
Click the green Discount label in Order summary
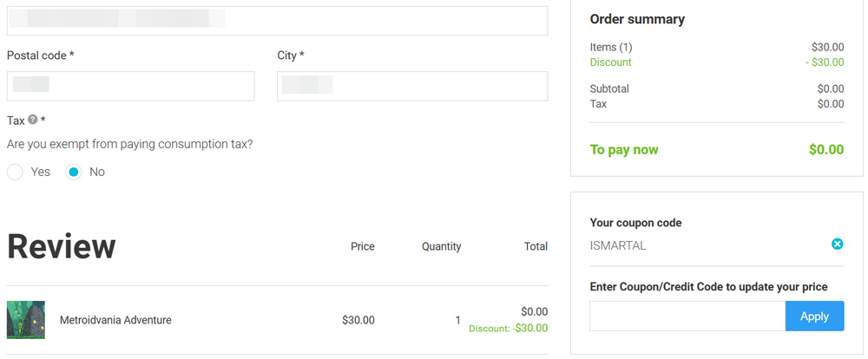tap(611, 62)
